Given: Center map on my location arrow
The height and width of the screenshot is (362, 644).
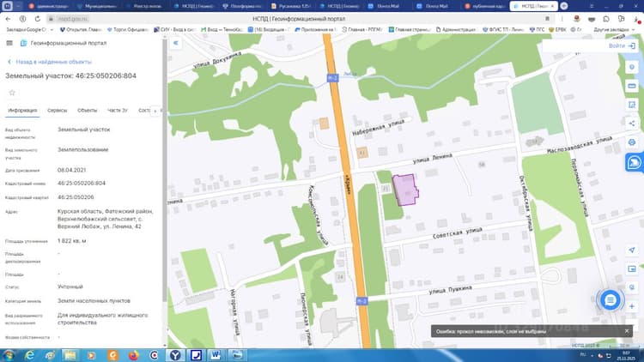Looking at the screenshot, I should [x=632, y=250].
